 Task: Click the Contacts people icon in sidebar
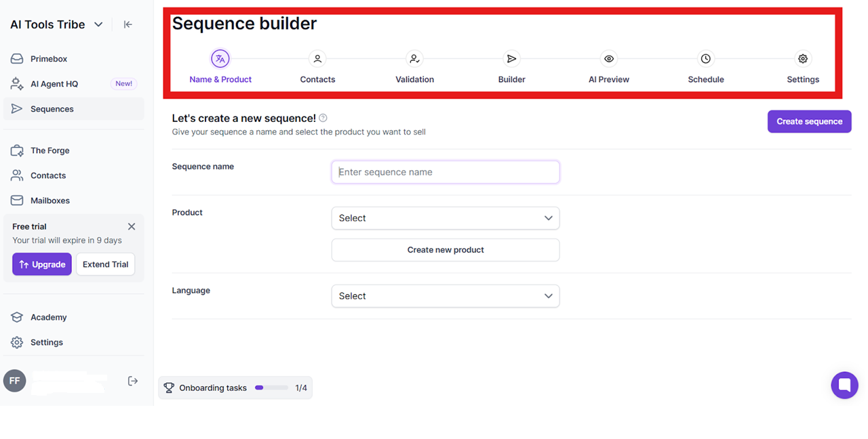[17, 175]
